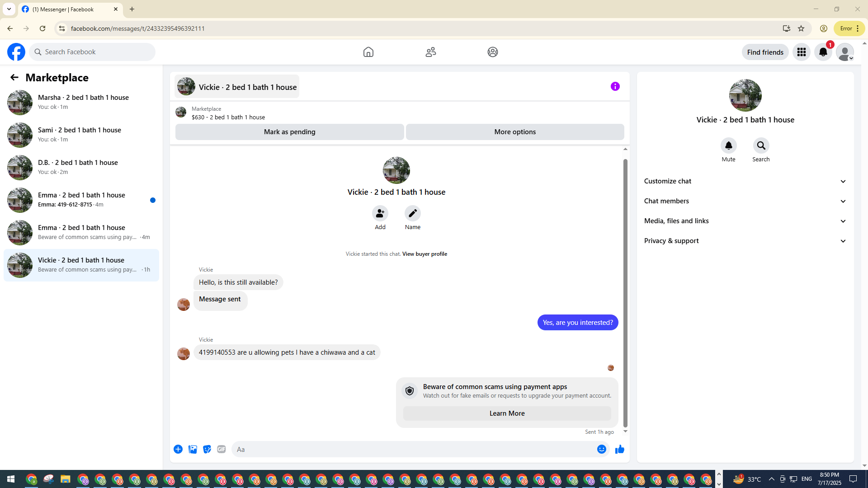Click the install app icon in address bar

click(x=787, y=28)
